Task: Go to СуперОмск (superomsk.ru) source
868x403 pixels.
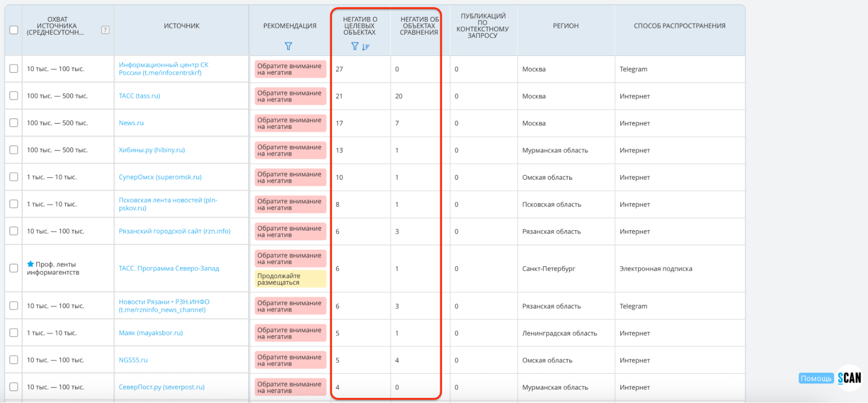Action: coord(160,177)
